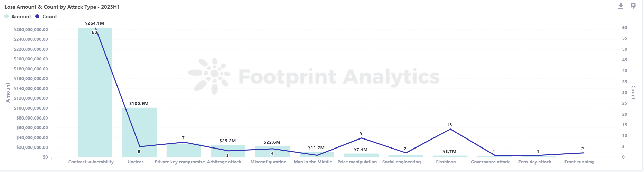
Task: Open the API export icon
Action: point(633,6)
